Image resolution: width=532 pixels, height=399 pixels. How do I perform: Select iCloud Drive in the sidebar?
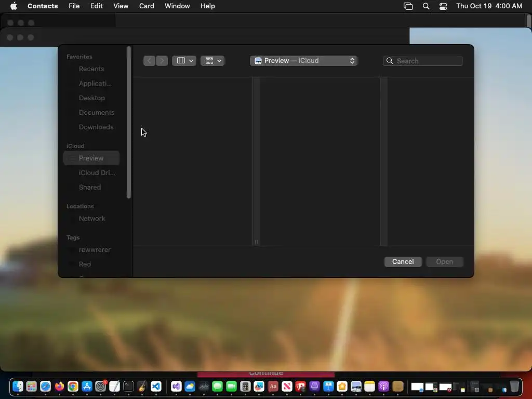click(91, 172)
